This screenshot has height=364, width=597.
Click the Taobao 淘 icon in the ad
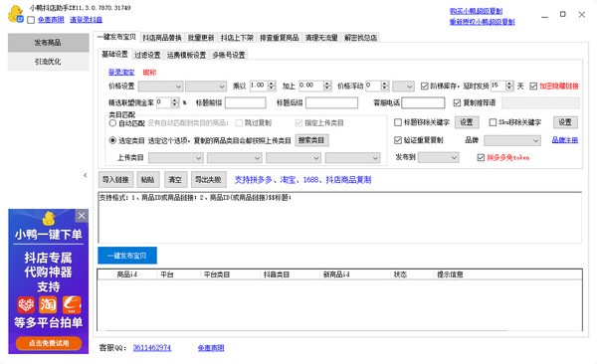tap(49, 304)
